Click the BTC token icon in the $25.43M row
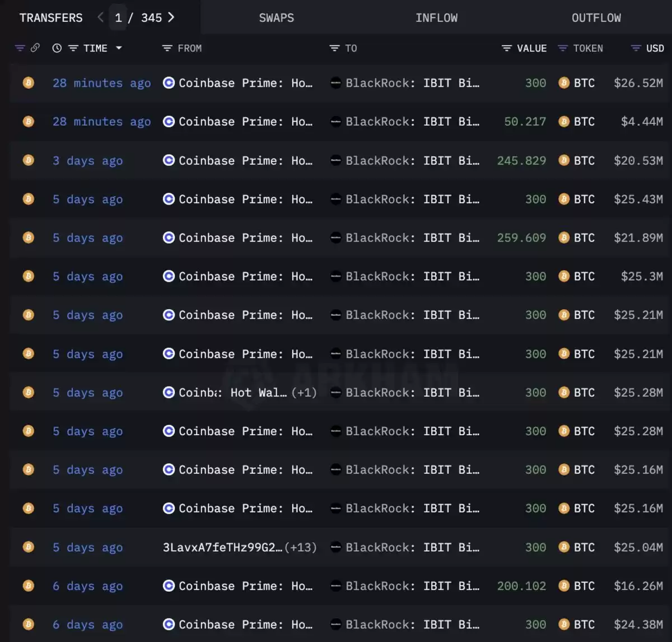Image resolution: width=672 pixels, height=642 pixels. pyautogui.click(x=564, y=199)
